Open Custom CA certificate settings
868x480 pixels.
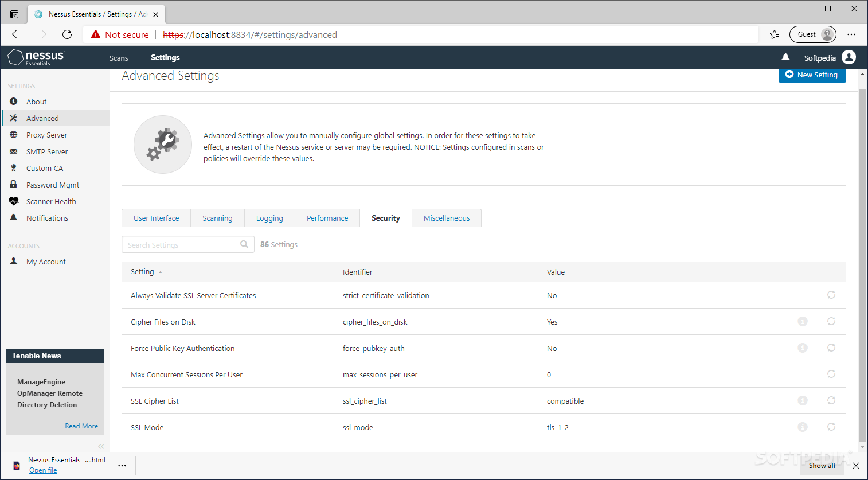13,168
